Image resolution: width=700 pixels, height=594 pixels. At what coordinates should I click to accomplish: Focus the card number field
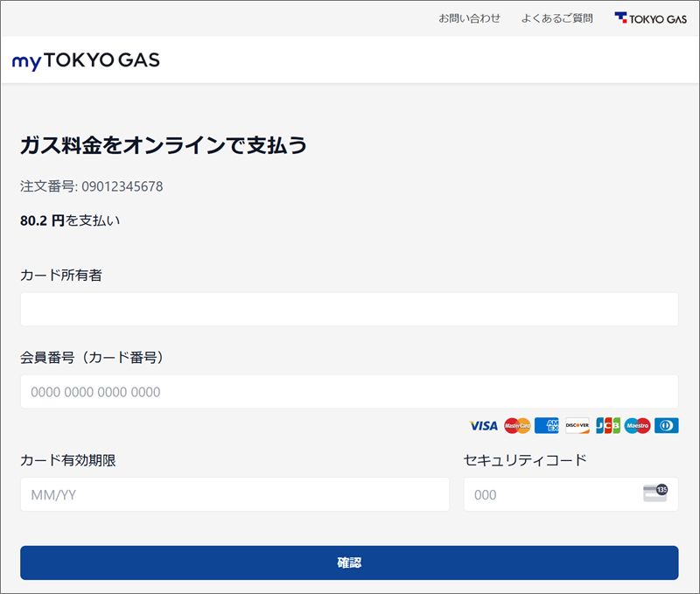tap(349, 391)
